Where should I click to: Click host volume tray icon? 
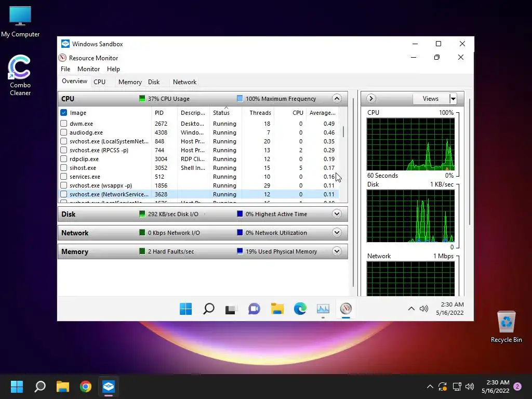pos(470,387)
